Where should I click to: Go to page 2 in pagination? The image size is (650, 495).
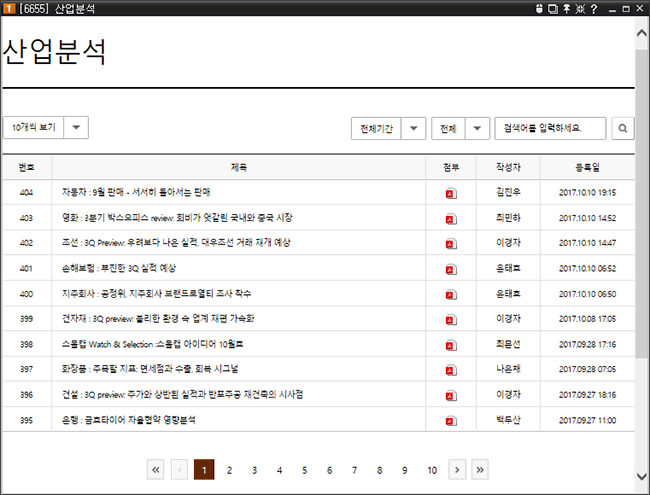[229, 469]
